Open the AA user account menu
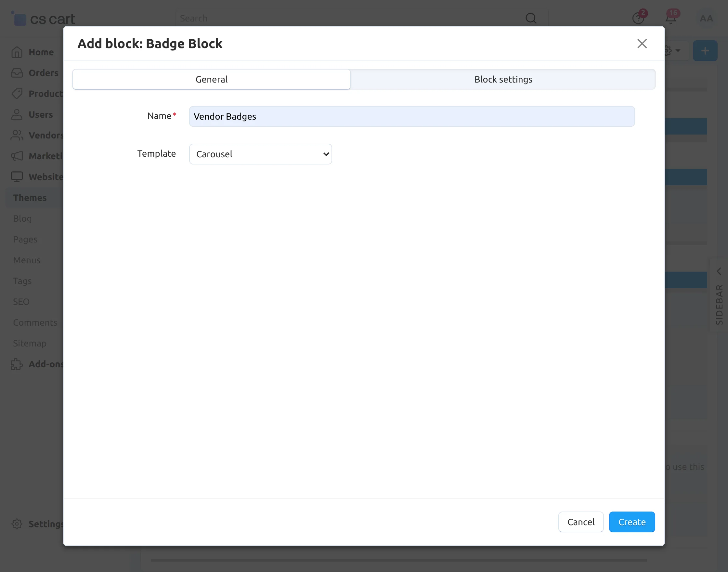 click(x=706, y=19)
